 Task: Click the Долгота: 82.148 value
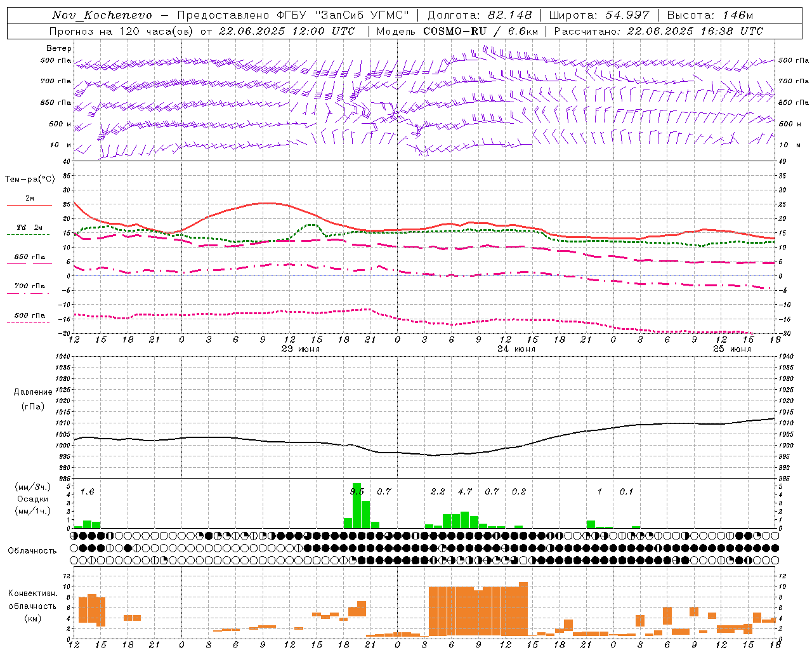point(480,15)
